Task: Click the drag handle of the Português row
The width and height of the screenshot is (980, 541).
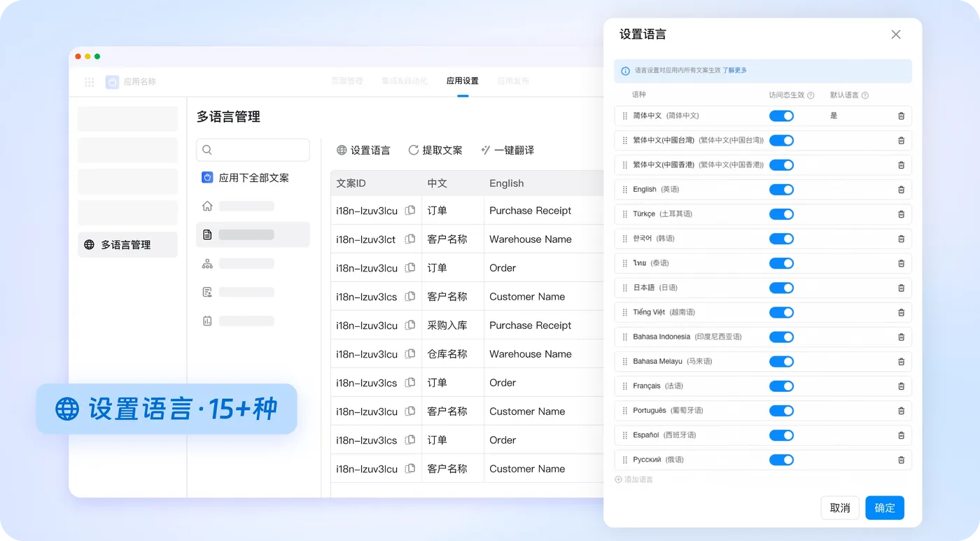Action: 625,411
